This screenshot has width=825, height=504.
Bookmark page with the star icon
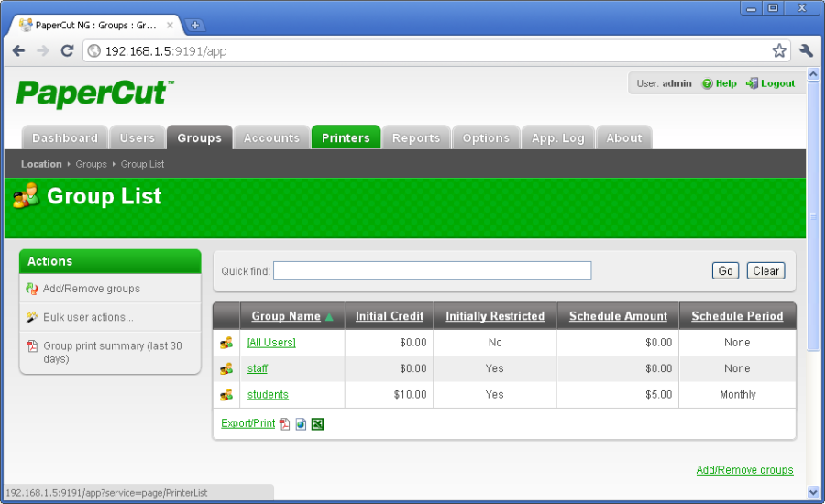pos(779,51)
